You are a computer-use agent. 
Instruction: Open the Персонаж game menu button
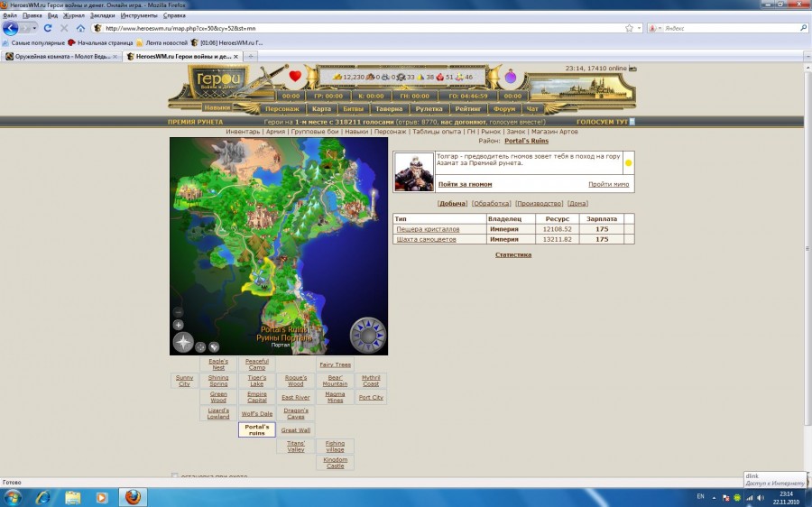(281, 109)
